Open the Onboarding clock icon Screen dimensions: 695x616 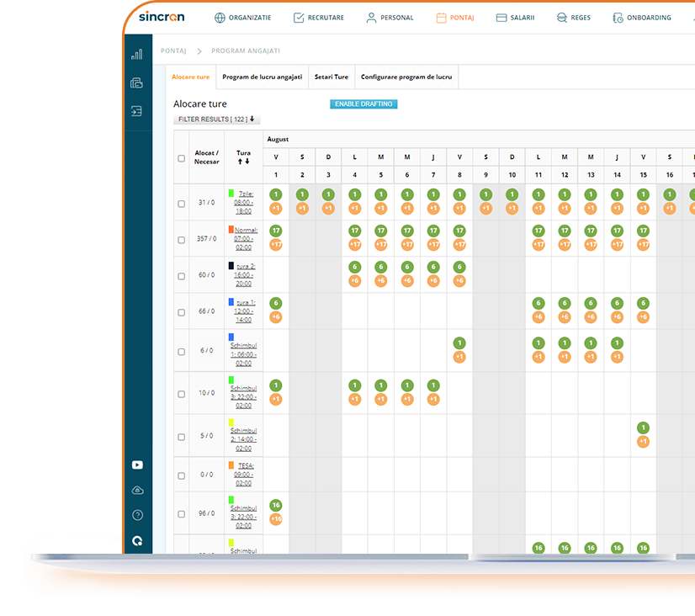pos(617,17)
